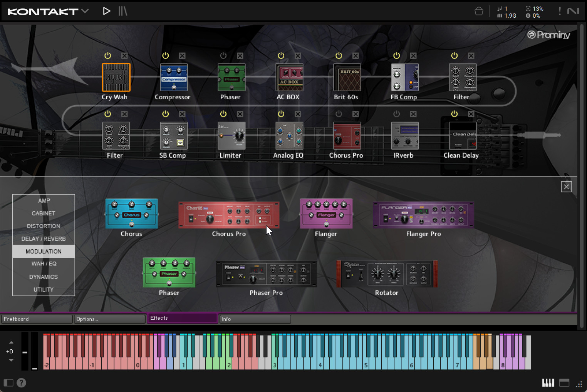Switch to the Fretboard tab
Screen dimensions: 587x392
coord(37,319)
